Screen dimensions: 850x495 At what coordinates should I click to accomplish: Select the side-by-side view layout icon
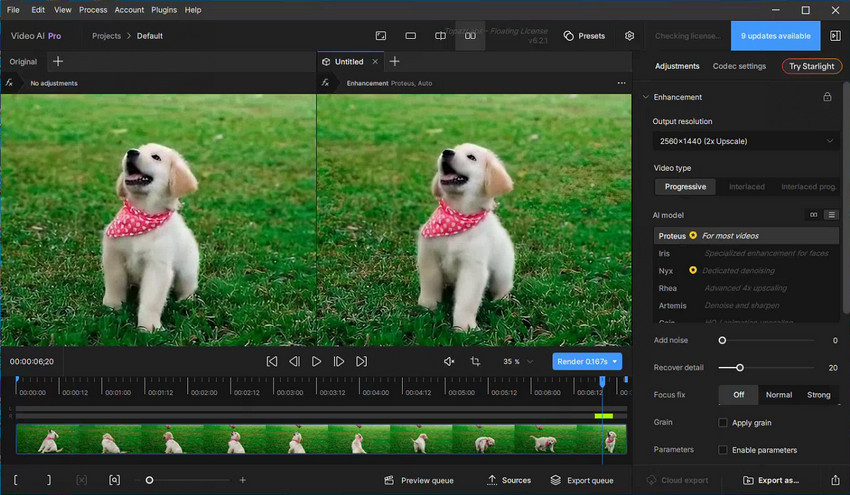pos(470,36)
